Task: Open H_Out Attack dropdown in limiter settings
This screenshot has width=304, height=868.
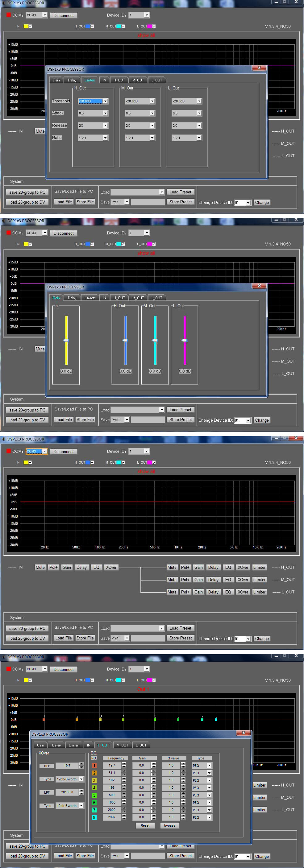Action: pos(105,113)
